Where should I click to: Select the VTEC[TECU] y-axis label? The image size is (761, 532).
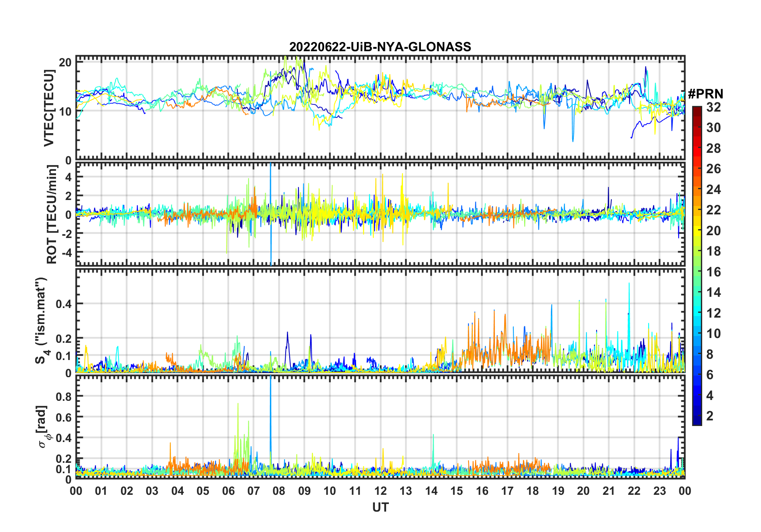pos(49,108)
